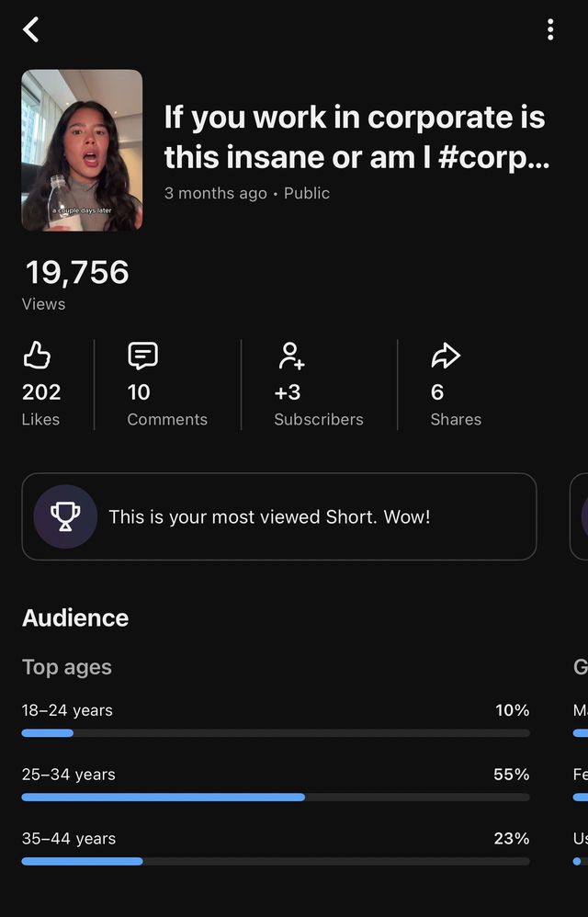Tap the 25–34 years progress bar
This screenshot has height=917, width=588.
[x=276, y=798]
